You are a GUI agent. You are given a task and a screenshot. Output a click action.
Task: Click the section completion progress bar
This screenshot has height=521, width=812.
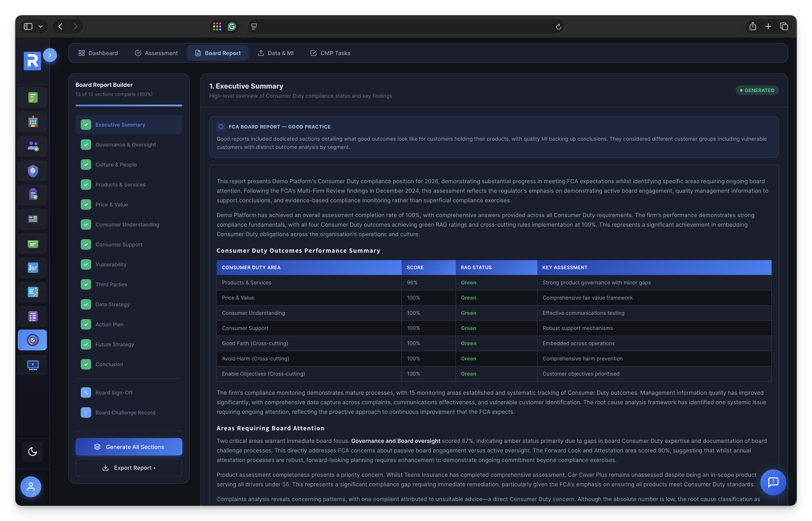[x=129, y=105]
